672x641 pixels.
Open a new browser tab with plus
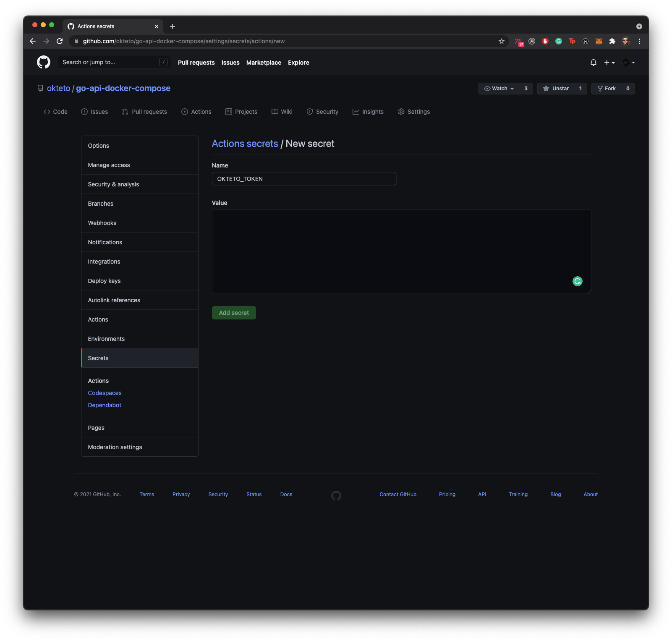pos(173,26)
